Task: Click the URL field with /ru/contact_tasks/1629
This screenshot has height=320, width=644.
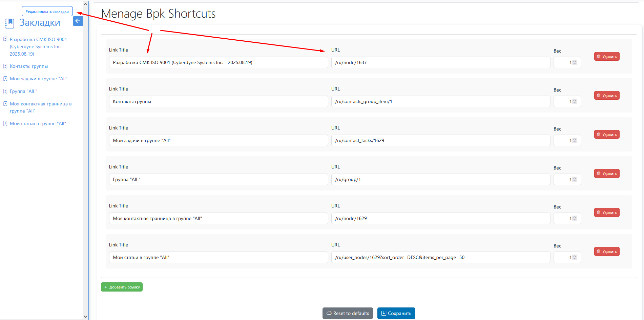Action: pyautogui.click(x=440, y=140)
